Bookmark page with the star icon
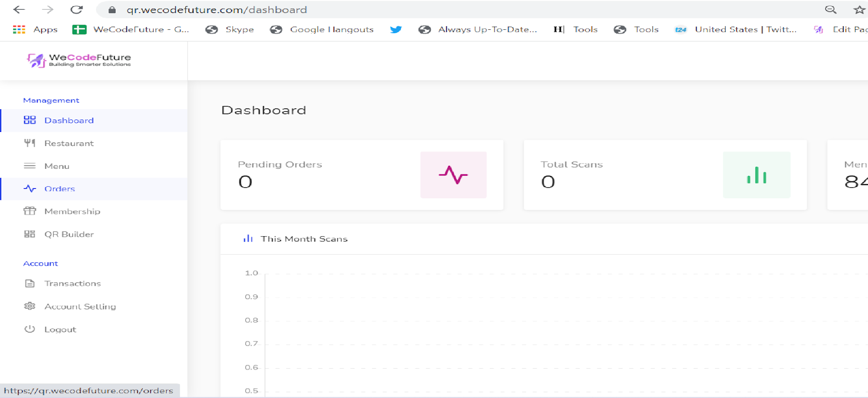Viewport: 868px width, 398px height. coord(859,10)
